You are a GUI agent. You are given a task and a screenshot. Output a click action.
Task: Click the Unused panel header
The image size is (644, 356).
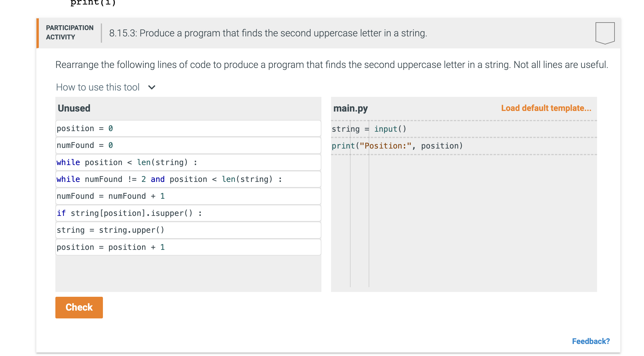[74, 108]
